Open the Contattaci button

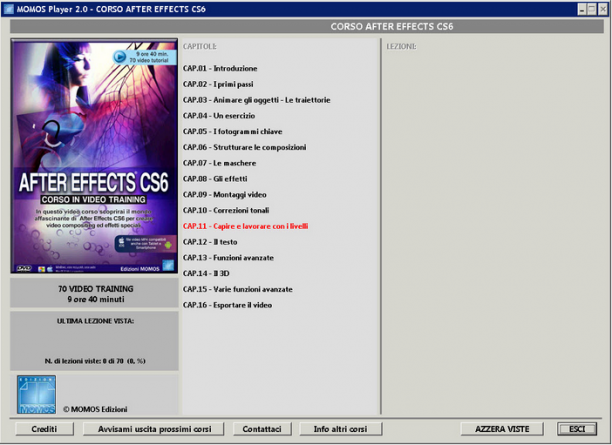(x=262, y=429)
